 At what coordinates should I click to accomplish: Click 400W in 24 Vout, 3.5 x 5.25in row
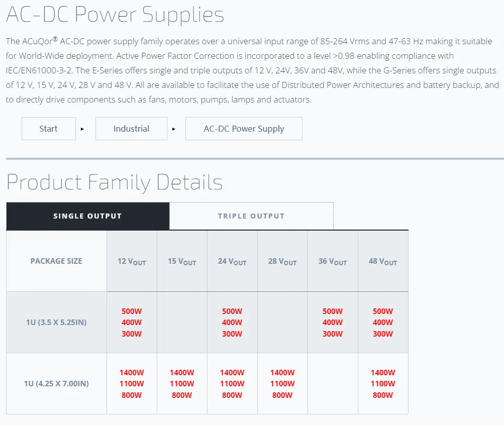232,323
